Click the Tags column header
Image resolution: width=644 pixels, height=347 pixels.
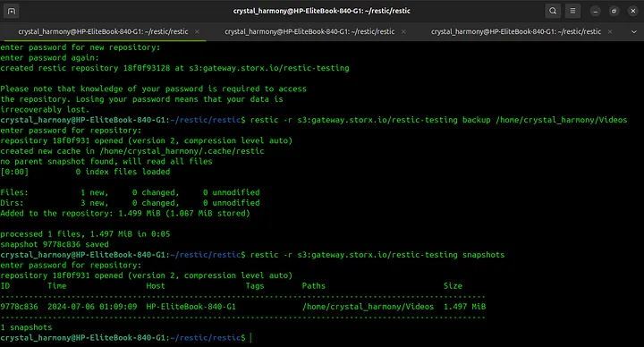click(255, 286)
